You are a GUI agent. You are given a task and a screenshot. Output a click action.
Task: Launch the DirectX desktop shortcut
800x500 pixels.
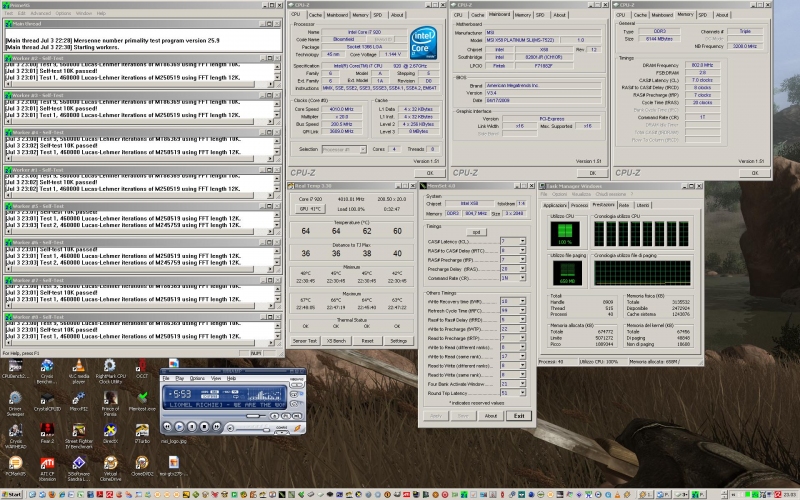point(110,431)
